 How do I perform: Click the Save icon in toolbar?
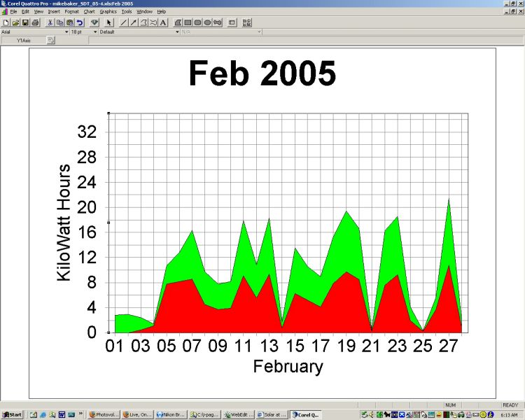(x=25, y=22)
